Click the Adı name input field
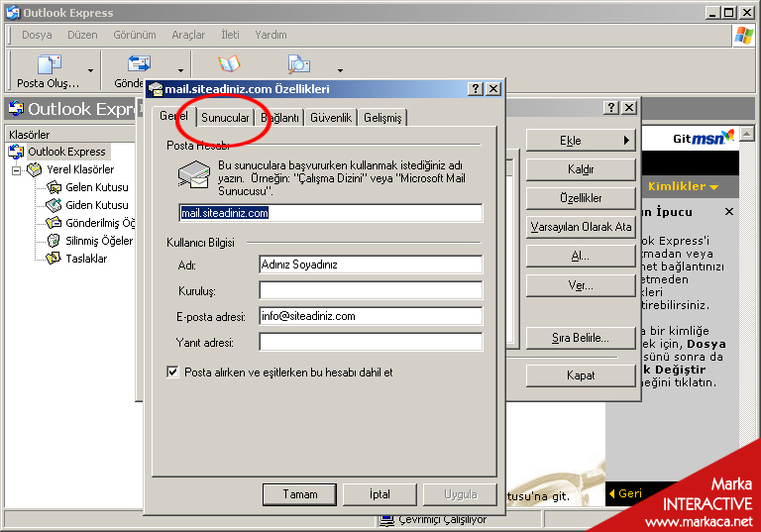The image size is (761, 532). click(x=371, y=265)
